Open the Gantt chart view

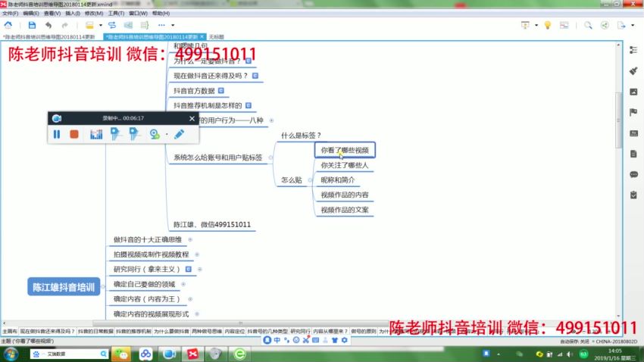[564, 25]
